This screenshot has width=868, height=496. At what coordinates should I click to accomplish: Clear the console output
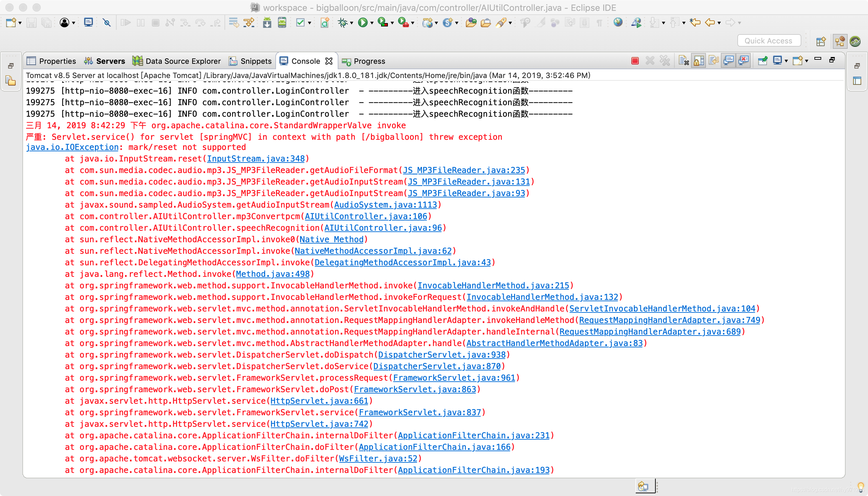(x=684, y=61)
